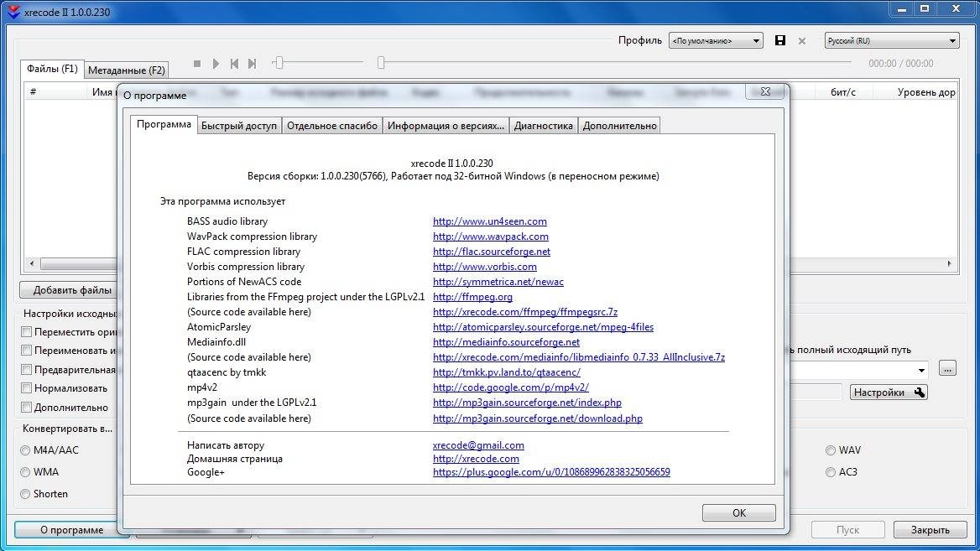
Task: Open the mediainfo.sourceforge.net link
Action: tap(506, 341)
